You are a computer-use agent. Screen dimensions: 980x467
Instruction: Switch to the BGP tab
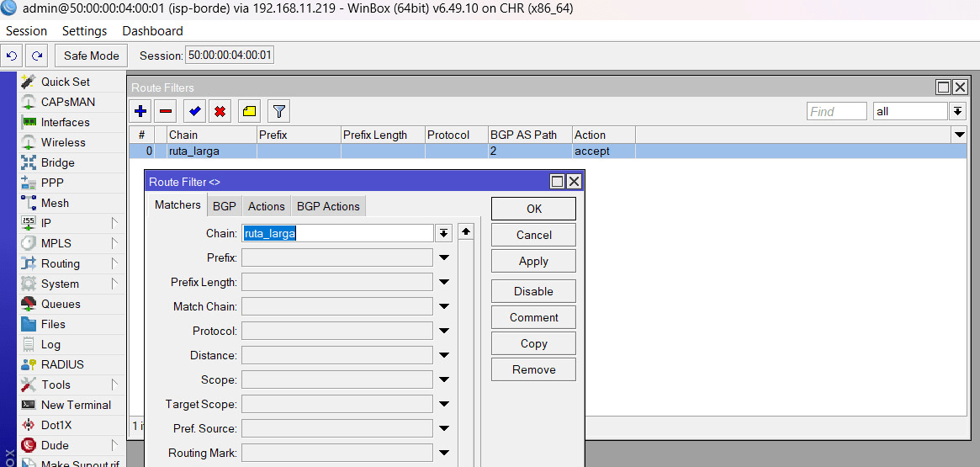(224, 206)
